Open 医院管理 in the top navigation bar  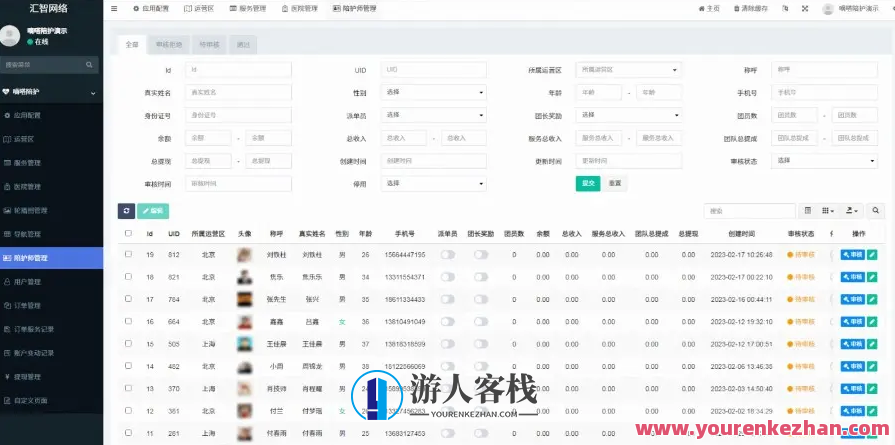tap(300, 9)
